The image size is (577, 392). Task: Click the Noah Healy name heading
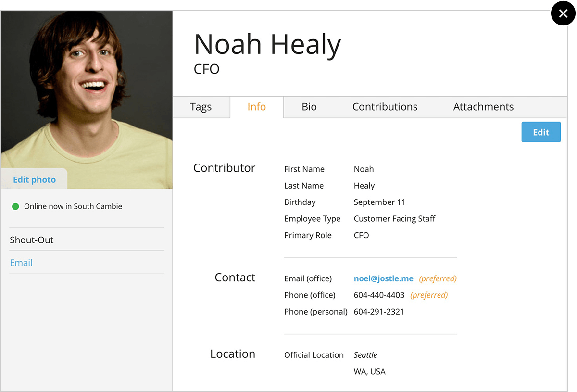(267, 44)
